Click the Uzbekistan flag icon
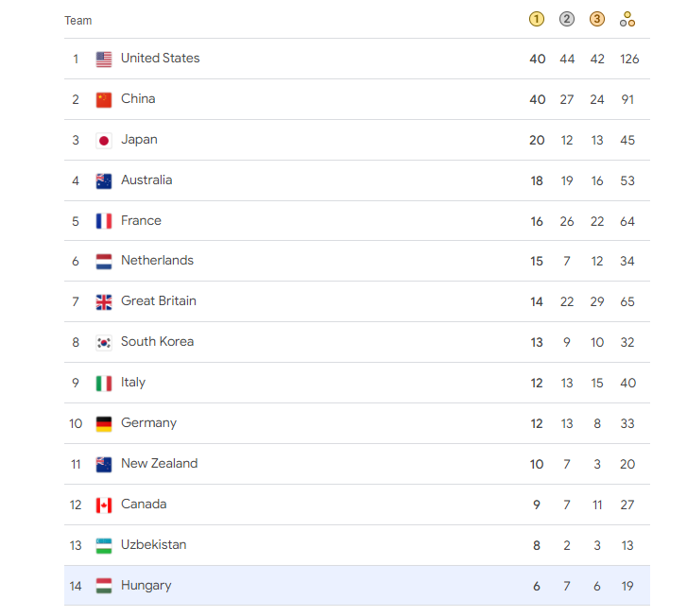687x616 pixels. pos(104,546)
